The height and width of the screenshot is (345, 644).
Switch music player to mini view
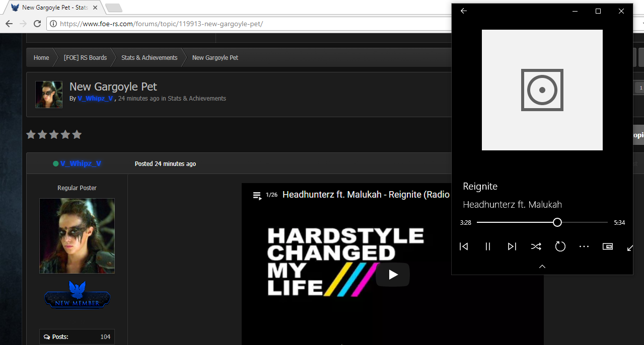tap(608, 246)
